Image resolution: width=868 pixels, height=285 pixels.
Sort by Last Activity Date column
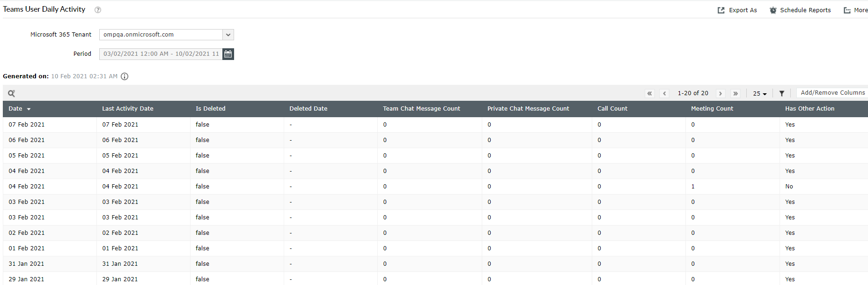(x=128, y=109)
